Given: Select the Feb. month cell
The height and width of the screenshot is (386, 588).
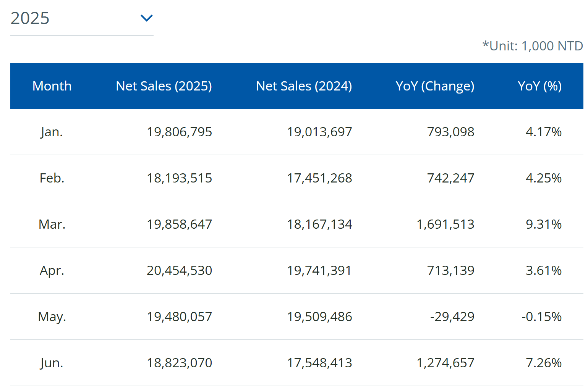Looking at the screenshot, I should click(52, 178).
